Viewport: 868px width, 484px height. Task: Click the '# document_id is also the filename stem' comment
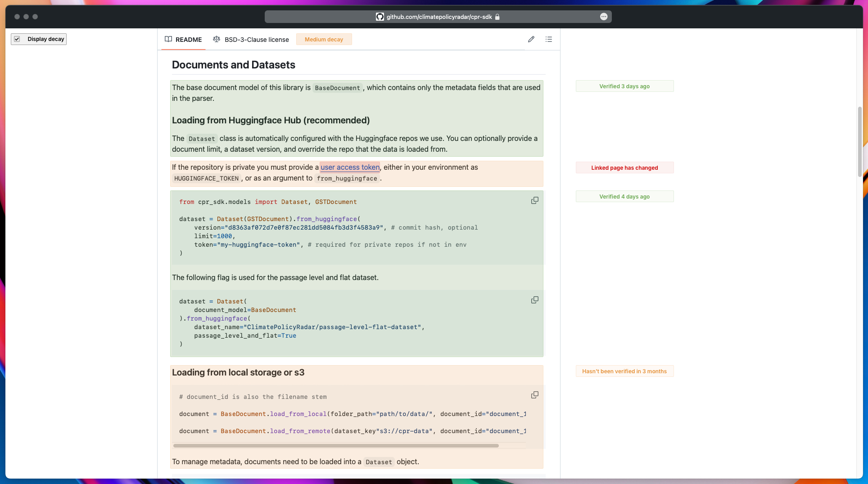coord(253,397)
